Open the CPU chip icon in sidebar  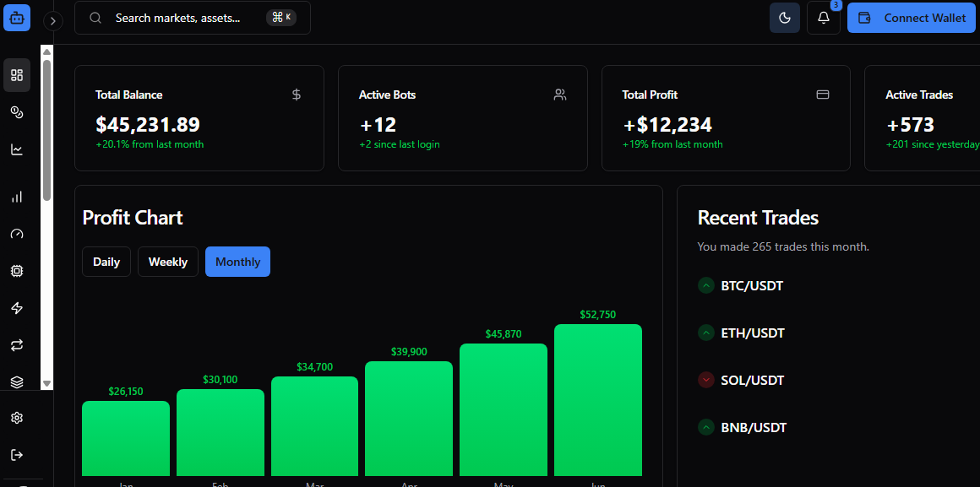17,271
